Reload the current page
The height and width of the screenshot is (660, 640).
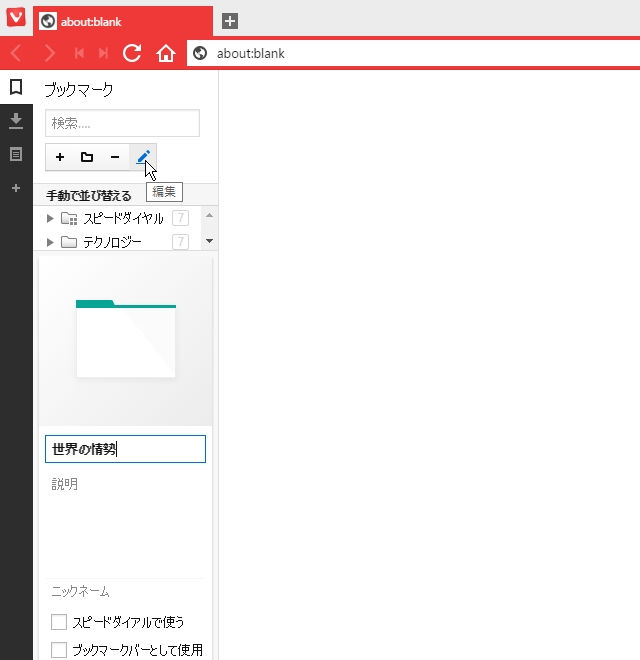coord(132,53)
